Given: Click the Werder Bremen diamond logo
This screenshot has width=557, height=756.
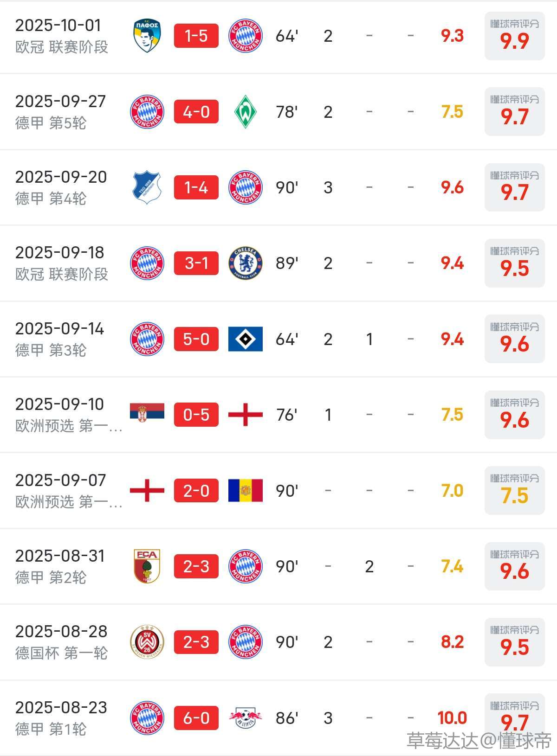Looking at the screenshot, I should [246, 112].
